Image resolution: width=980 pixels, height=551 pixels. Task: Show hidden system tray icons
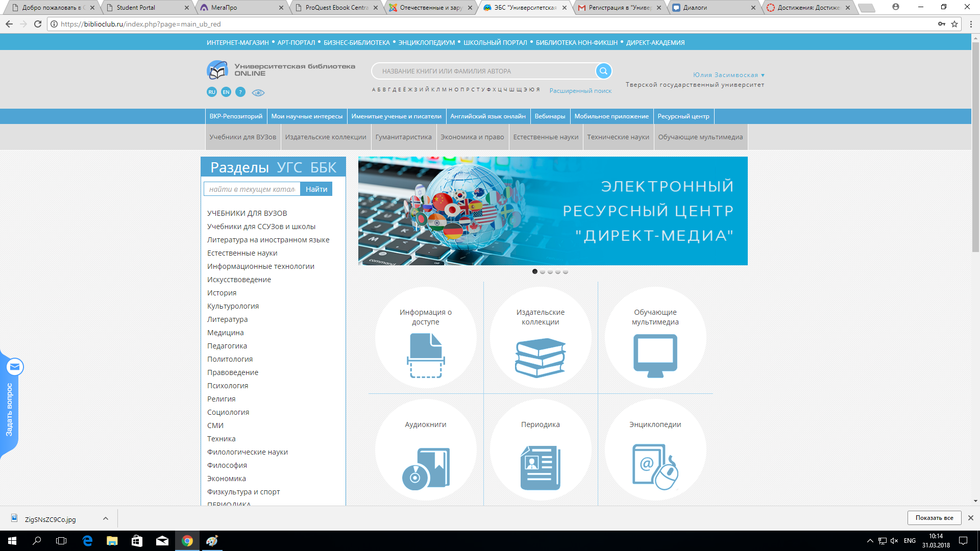click(x=870, y=541)
